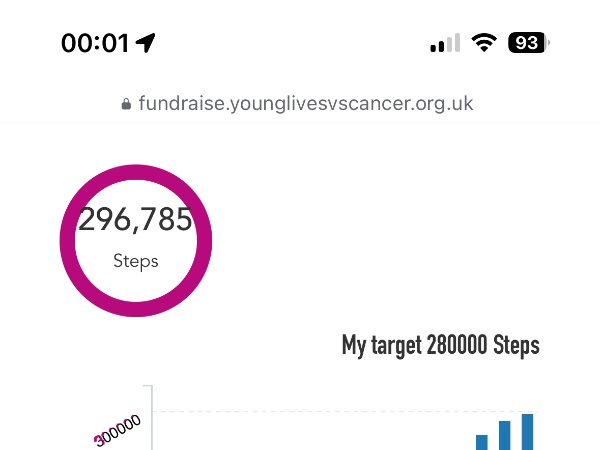Click the chart's vertical axis line

[x=151, y=418]
